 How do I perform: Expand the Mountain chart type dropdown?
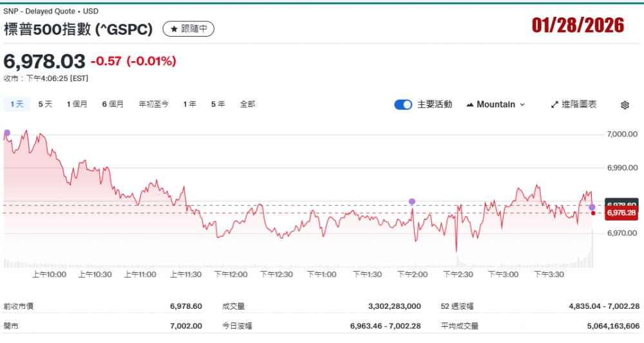pos(495,104)
